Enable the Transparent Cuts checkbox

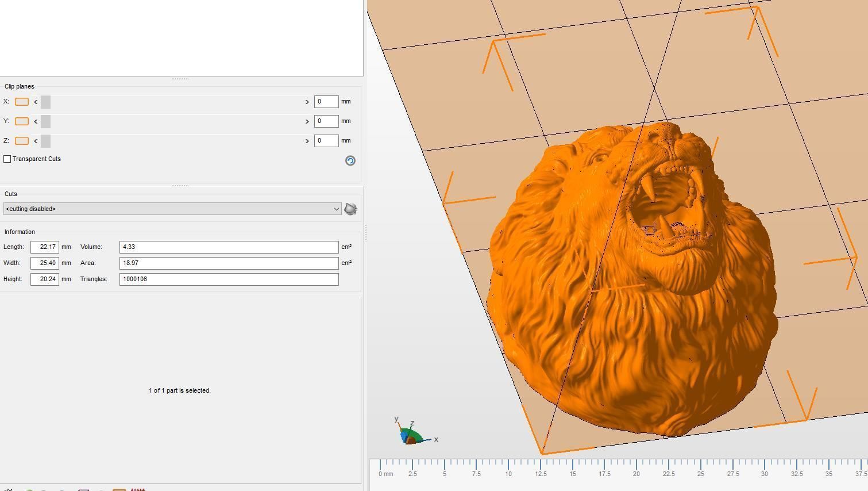pyautogui.click(x=7, y=159)
